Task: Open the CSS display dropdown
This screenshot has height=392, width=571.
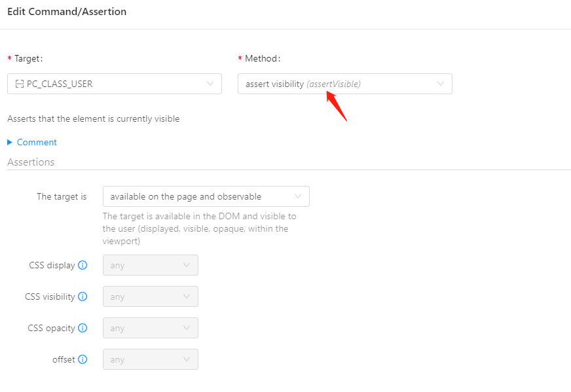Action: [x=150, y=265]
